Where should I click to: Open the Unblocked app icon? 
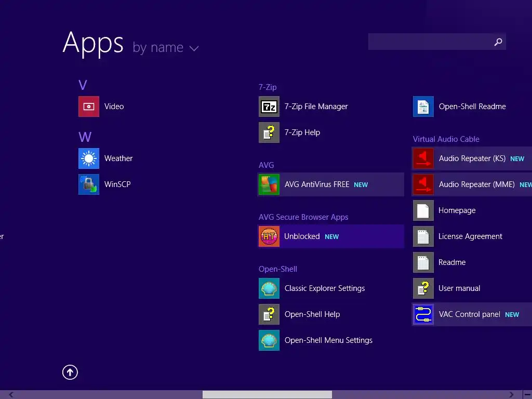[269, 236]
